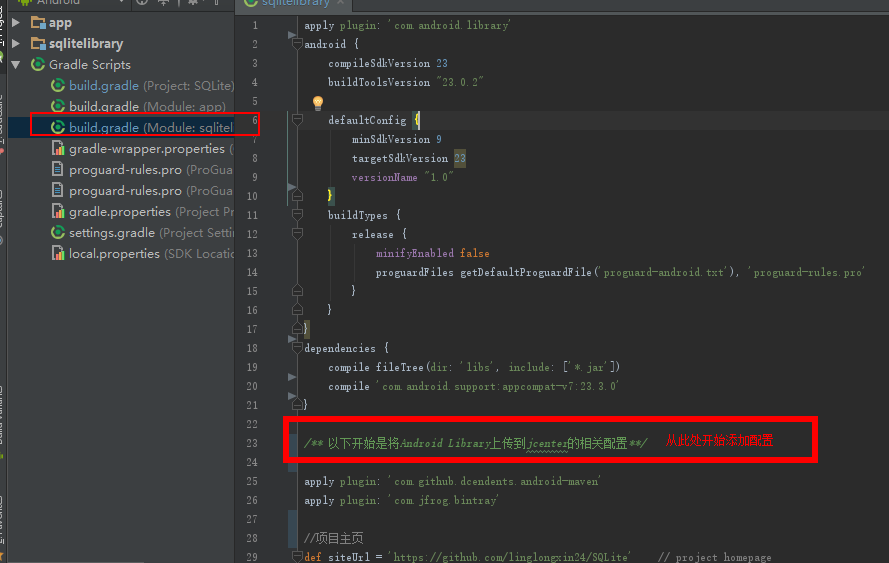Fold the def siteUrl region at line 29
The height and width of the screenshot is (563, 889).
(x=297, y=557)
